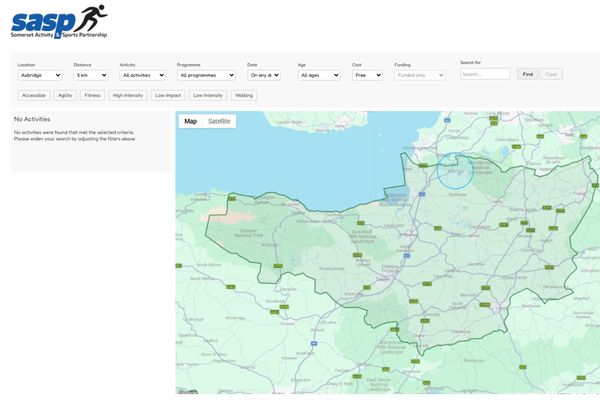Image resolution: width=600 pixels, height=400 pixels.
Task: Toggle the Low Impact tag filter
Action: [x=168, y=95]
